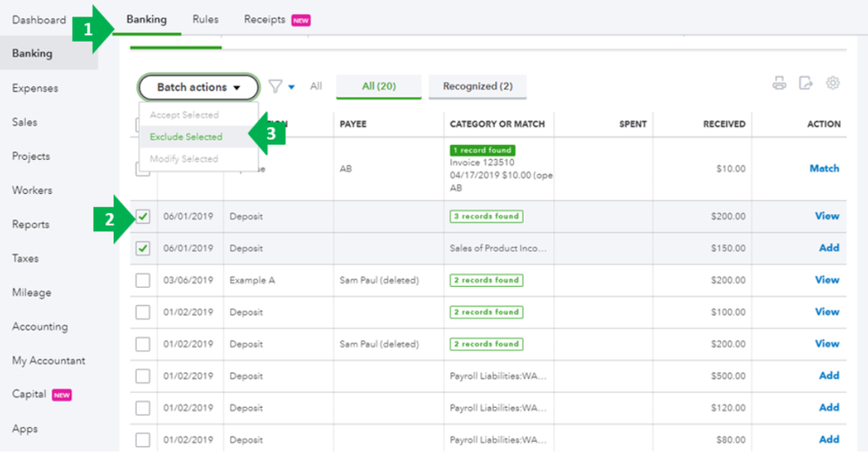Open table settings gear icon
The width and height of the screenshot is (868, 453).
coord(832,83)
